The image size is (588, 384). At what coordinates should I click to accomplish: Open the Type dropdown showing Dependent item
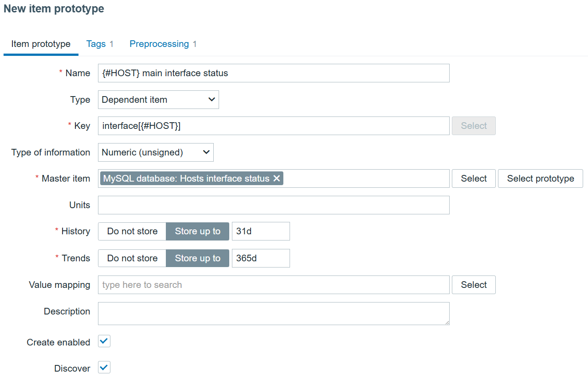pos(158,100)
